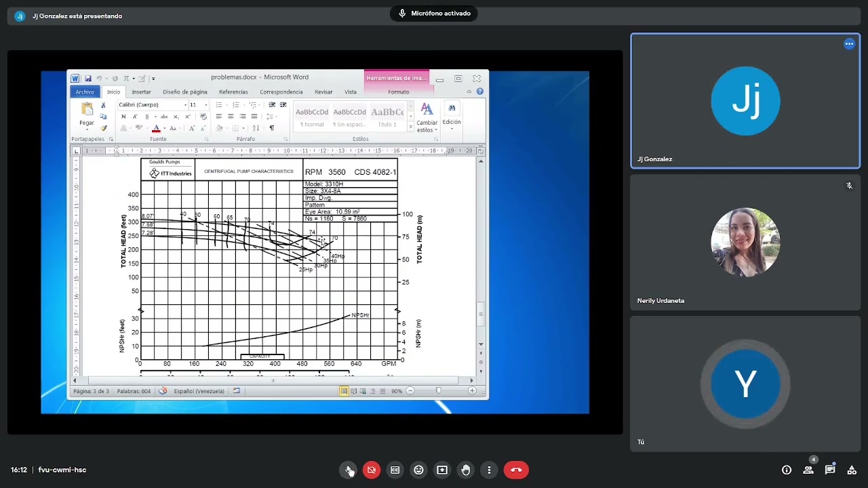Toggle bold with the N button
Image resolution: width=868 pixels, height=488 pixels.
tap(123, 117)
